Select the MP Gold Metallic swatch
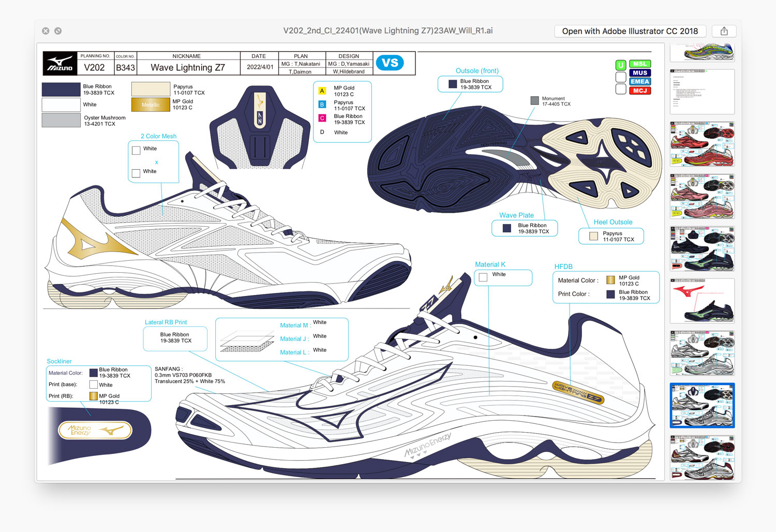Image resolution: width=776 pixels, height=532 pixels. click(x=151, y=105)
